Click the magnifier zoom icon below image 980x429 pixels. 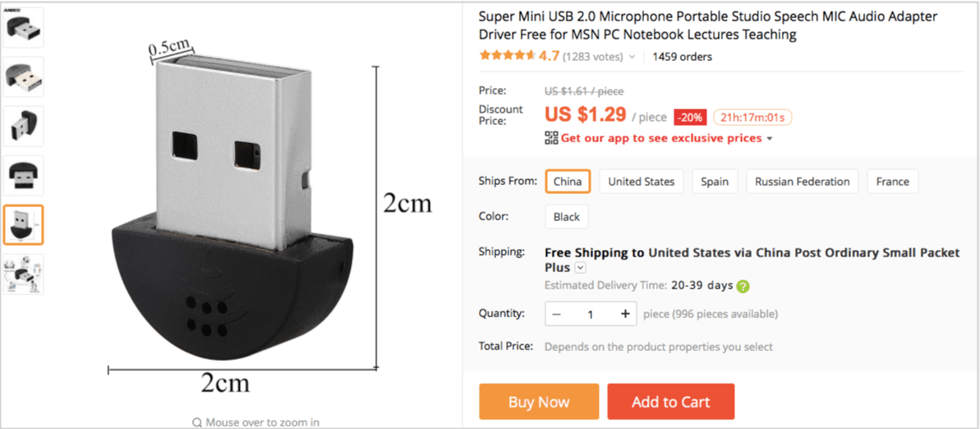point(197,422)
